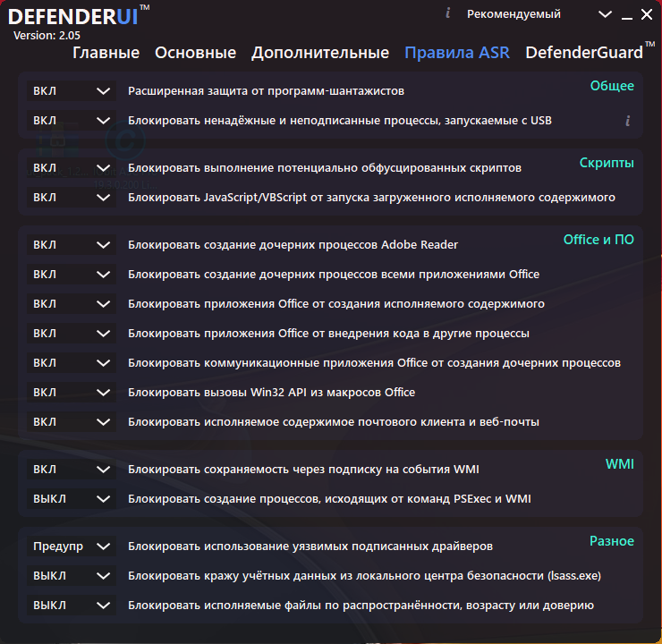The height and width of the screenshot is (644, 662).
Task: Switch to the Основные tab
Action: point(196,53)
